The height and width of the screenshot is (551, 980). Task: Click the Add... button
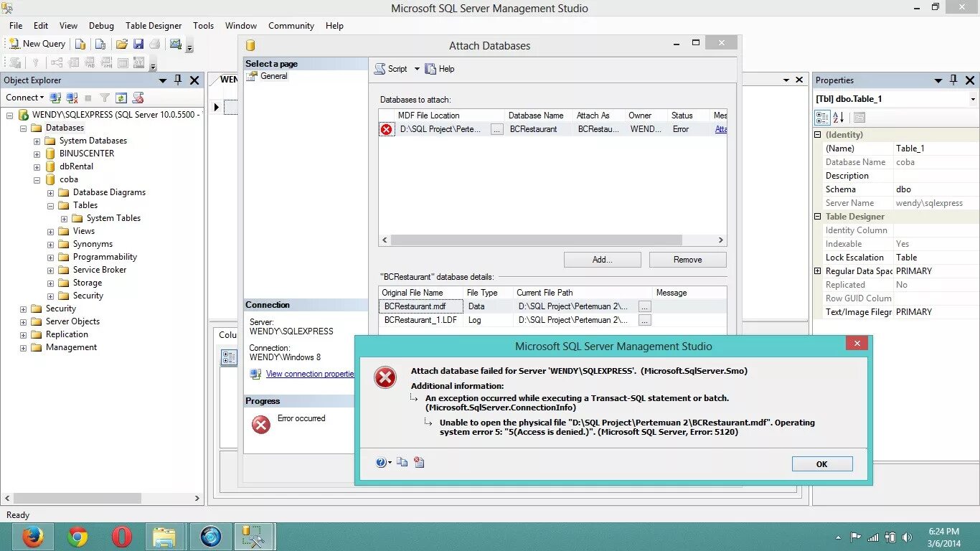click(x=602, y=260)
